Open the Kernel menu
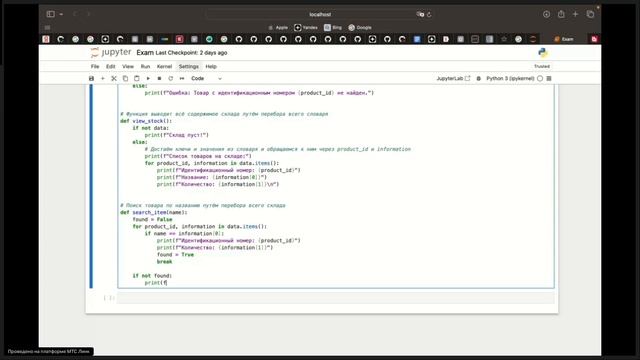Viewport: 640px width, 360px height. pyautogui.click(x=164, y=67)
